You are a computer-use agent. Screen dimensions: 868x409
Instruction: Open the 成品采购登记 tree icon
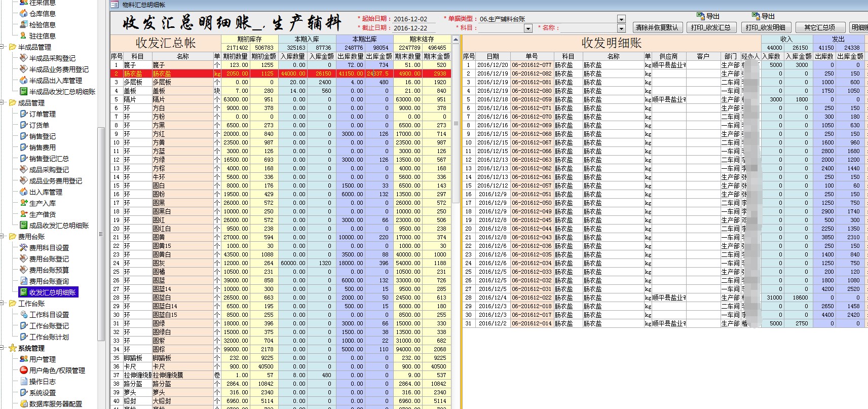pyautogui.click(x=23, y=170)
